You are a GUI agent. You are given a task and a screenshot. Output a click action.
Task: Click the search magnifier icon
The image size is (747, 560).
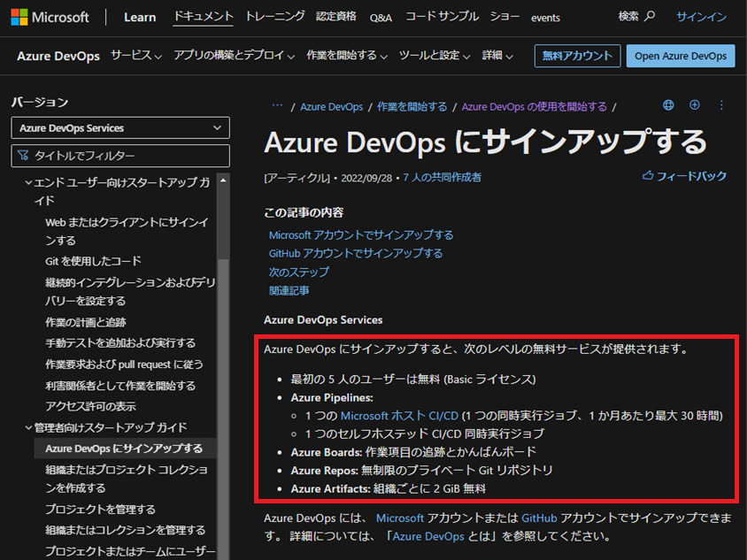650,17
